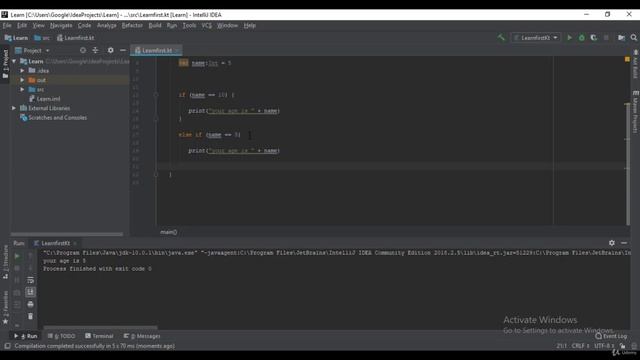Hide the Run tool window

pos(624,243)
